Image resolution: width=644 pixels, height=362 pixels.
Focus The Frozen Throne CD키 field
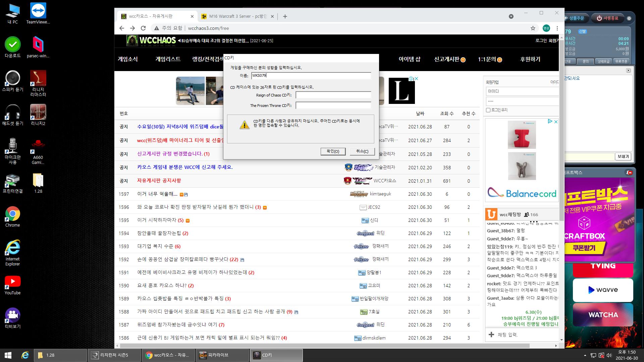click(333, 106)
